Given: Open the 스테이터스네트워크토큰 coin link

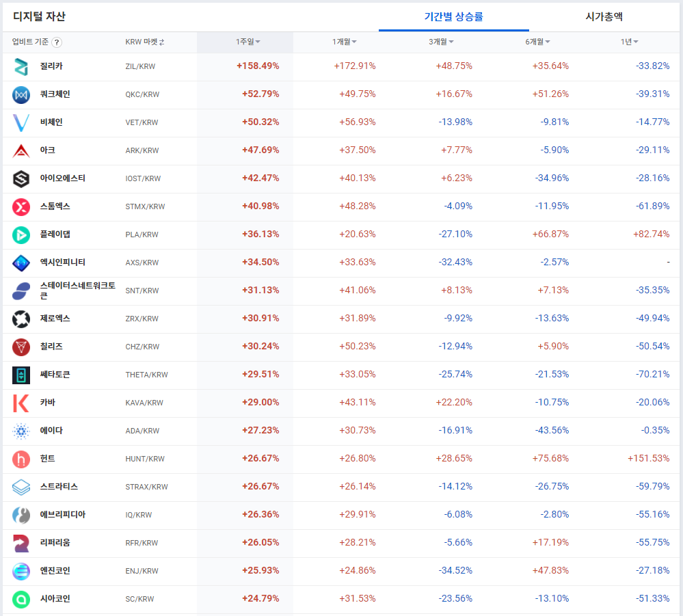Looking at the screenshot, I should coord(77,291).
